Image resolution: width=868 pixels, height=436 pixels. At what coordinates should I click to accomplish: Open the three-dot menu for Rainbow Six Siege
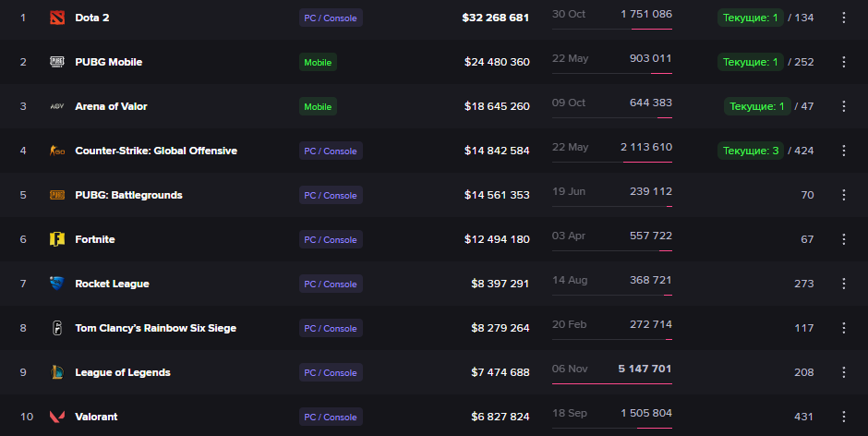click(844, 328)
